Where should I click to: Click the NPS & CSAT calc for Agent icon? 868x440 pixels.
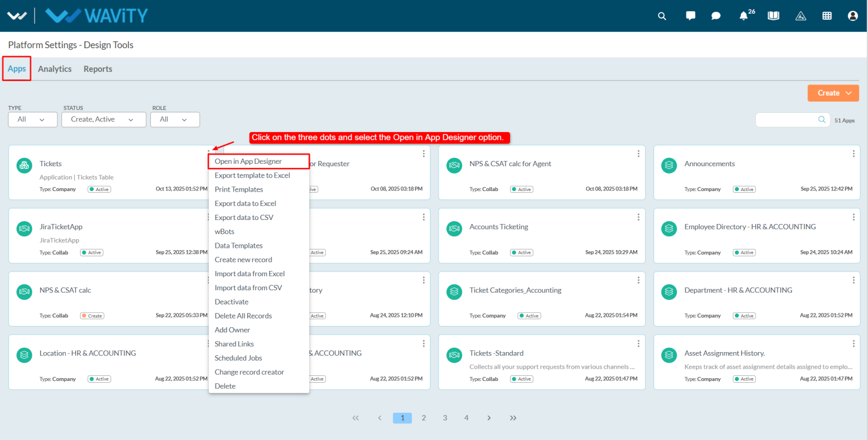coord(454,165)
